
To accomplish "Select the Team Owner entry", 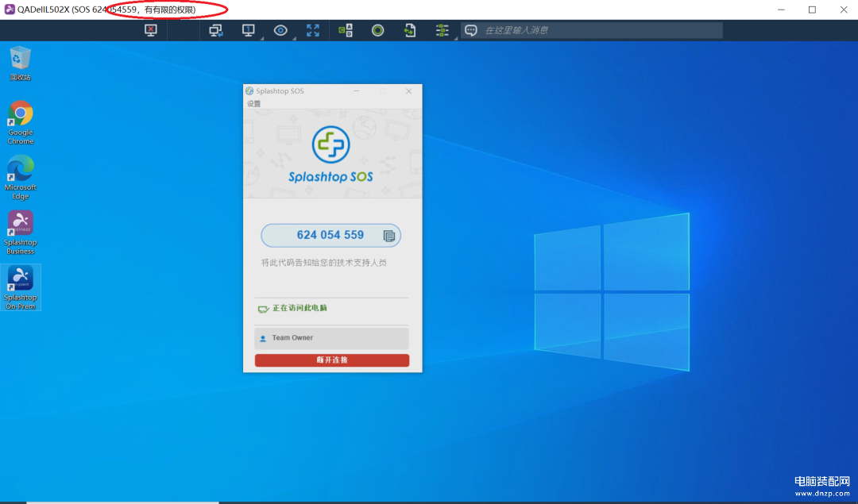I will 331,338.
